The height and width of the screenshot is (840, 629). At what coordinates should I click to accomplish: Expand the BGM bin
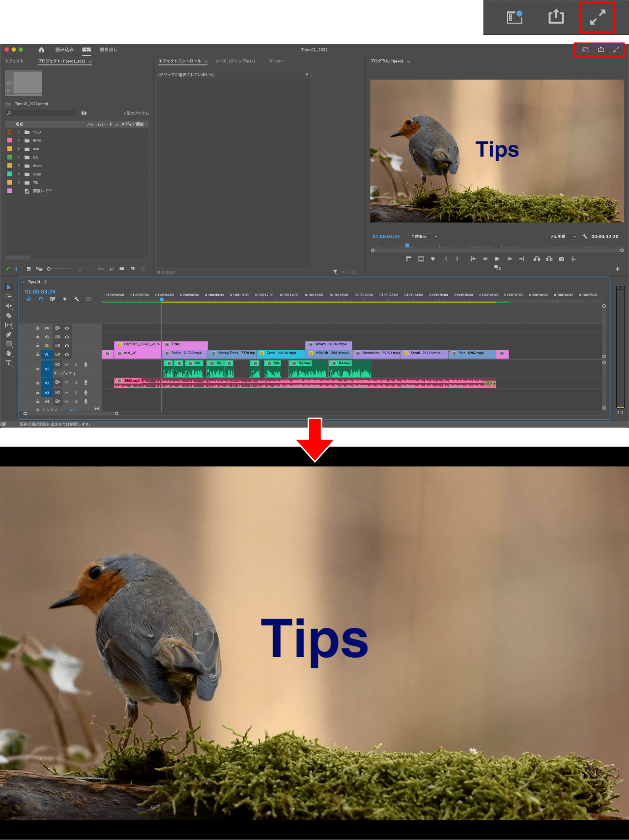(x=19, y=140)
